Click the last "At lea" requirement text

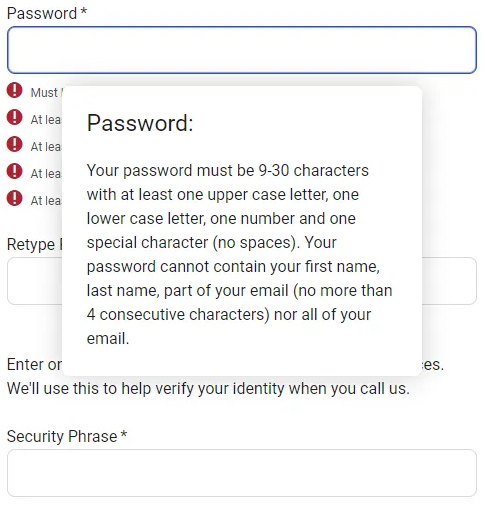coord(46,201)
